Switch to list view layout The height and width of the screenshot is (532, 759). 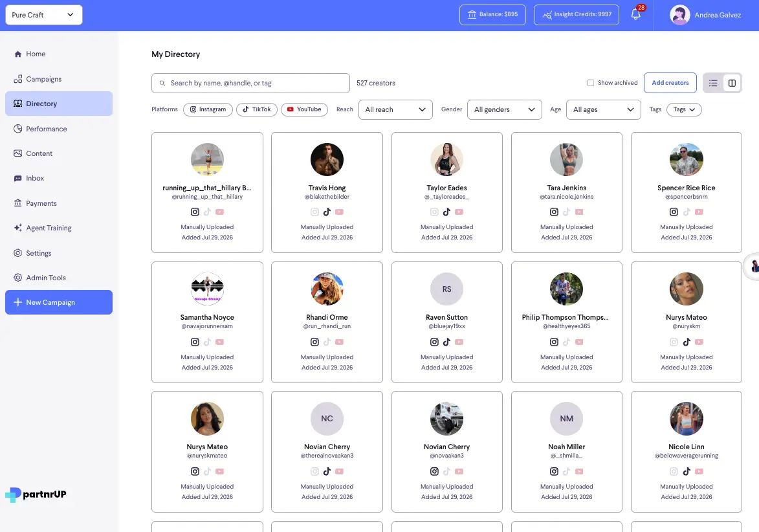[x=713, y=83]
